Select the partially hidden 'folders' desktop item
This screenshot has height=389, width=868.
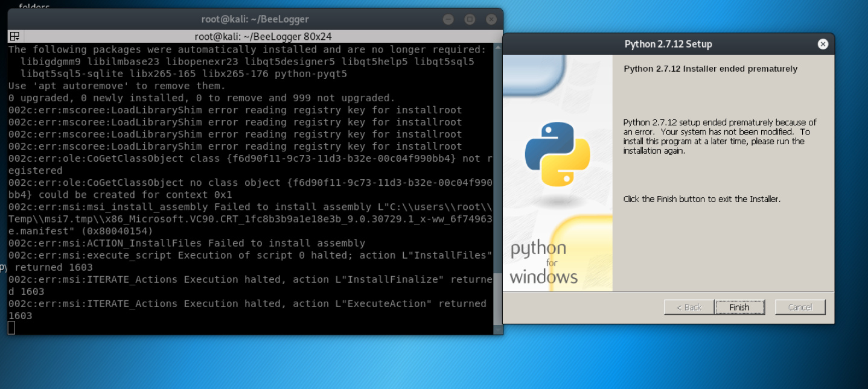pyautogui.click(x=34, y=6)
